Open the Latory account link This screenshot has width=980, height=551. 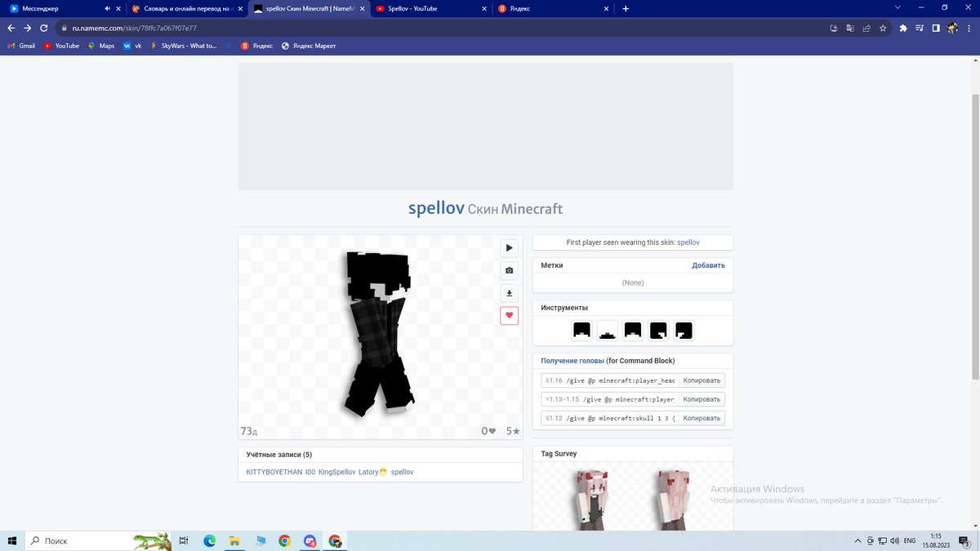click(372, 472)
